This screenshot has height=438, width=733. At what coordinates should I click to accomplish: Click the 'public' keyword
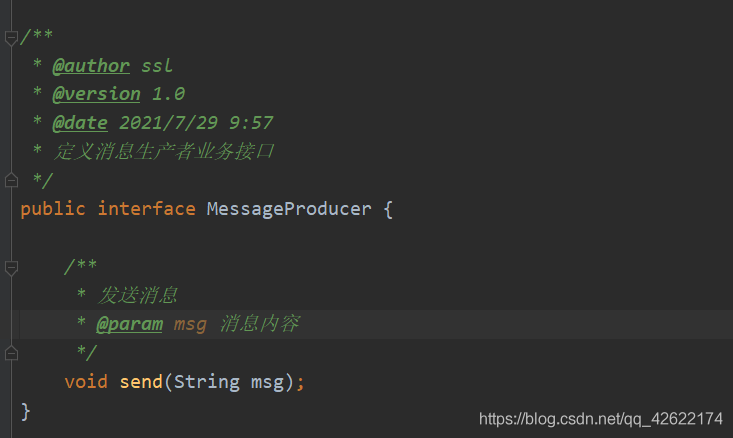click(x=52, y=209)
